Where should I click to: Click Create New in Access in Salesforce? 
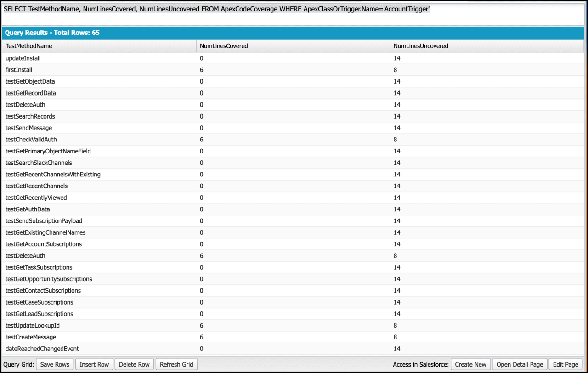click(470, 364)
